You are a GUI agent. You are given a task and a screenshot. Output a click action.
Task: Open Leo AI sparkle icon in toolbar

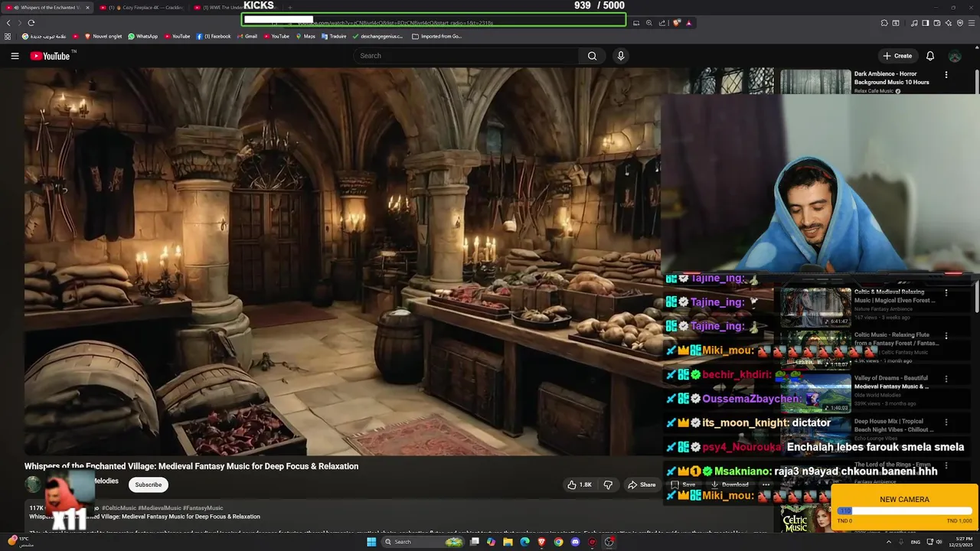tap(949, 23)
